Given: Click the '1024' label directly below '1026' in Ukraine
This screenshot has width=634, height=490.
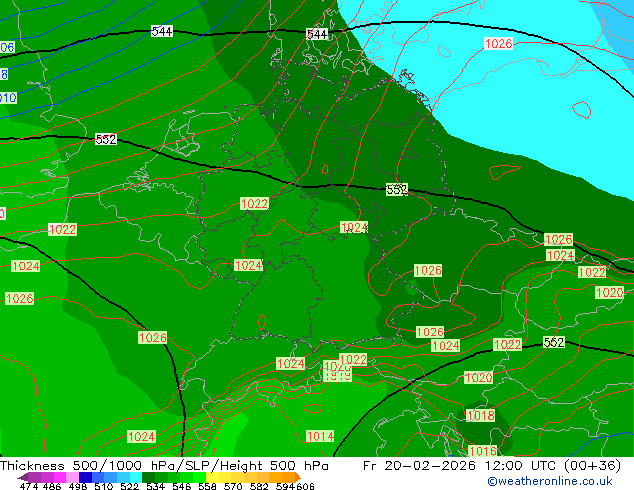Looking at the screenshot, I should pos(560,255).
